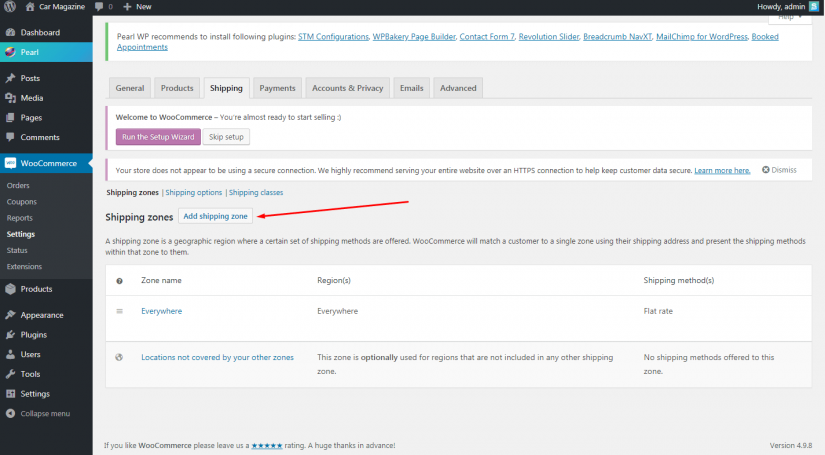Open the Booked Appointments link

(x=765, y=36)
